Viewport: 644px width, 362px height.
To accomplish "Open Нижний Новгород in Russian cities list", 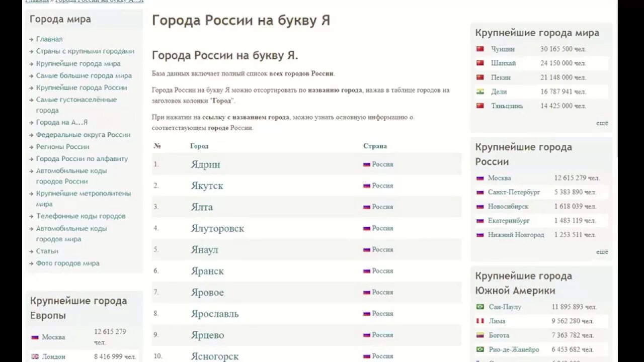I will [x=516, y=235].
